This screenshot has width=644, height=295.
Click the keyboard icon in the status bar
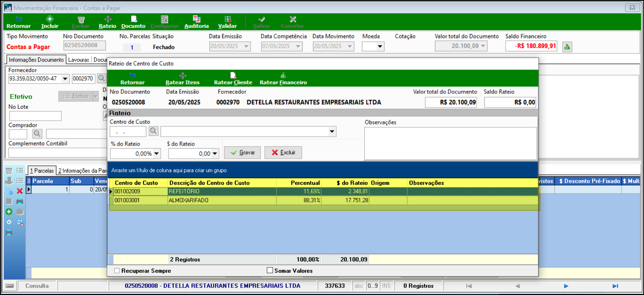point(10,286)
